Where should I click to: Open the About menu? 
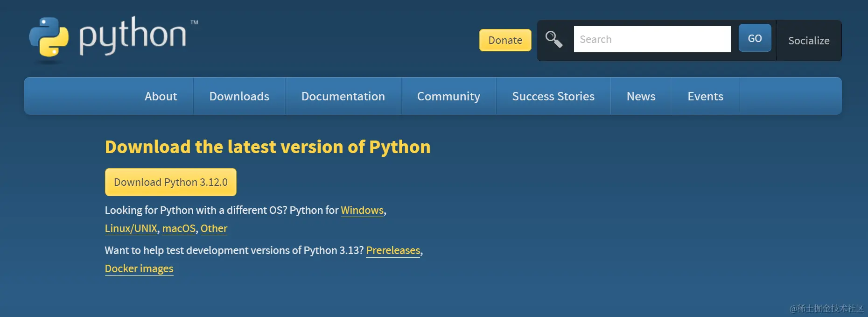(x=161, y=96)
